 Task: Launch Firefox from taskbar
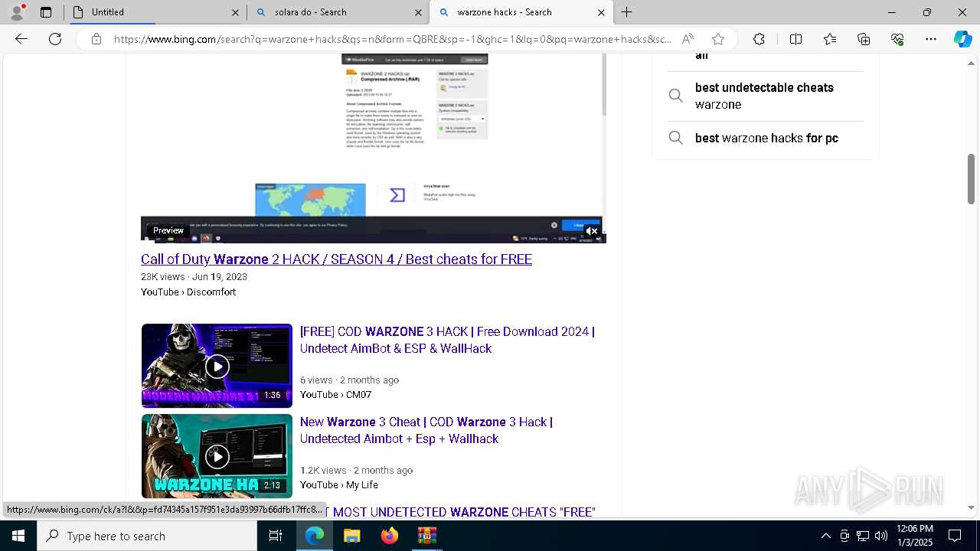tap(390, 536)
